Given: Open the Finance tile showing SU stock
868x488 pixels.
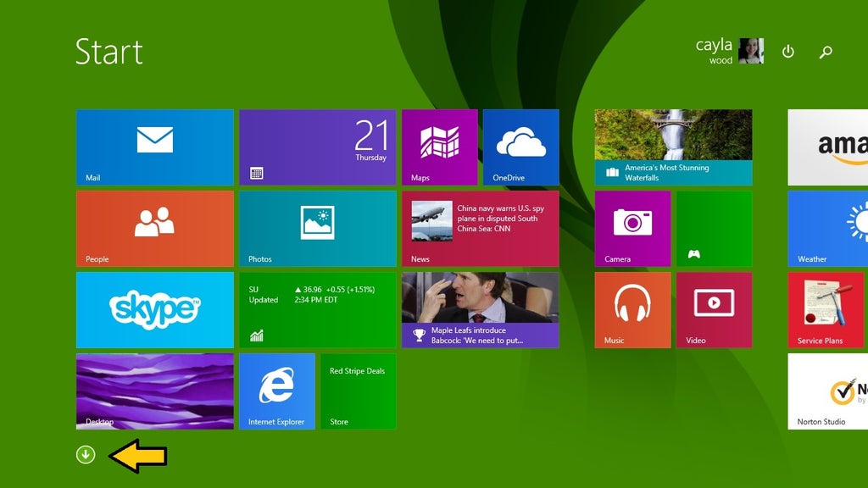Looking at the screenshot, I should [x=318, y=310].
